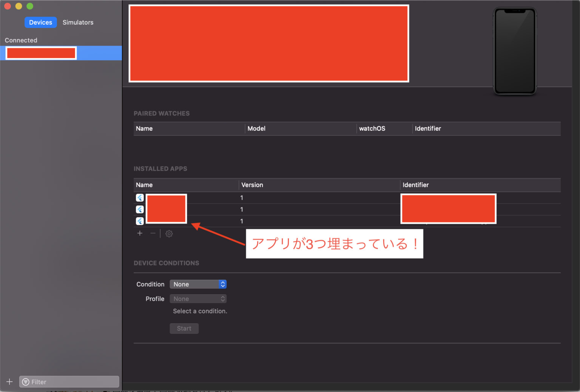
Task: Switch to the Simulators tab
Action: point(78,22)
